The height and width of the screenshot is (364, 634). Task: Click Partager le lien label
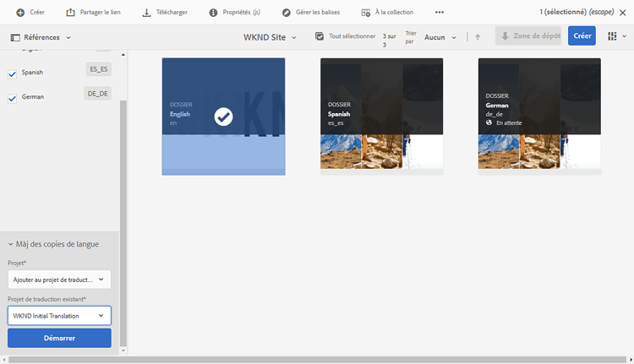click(x=101, y=13)
